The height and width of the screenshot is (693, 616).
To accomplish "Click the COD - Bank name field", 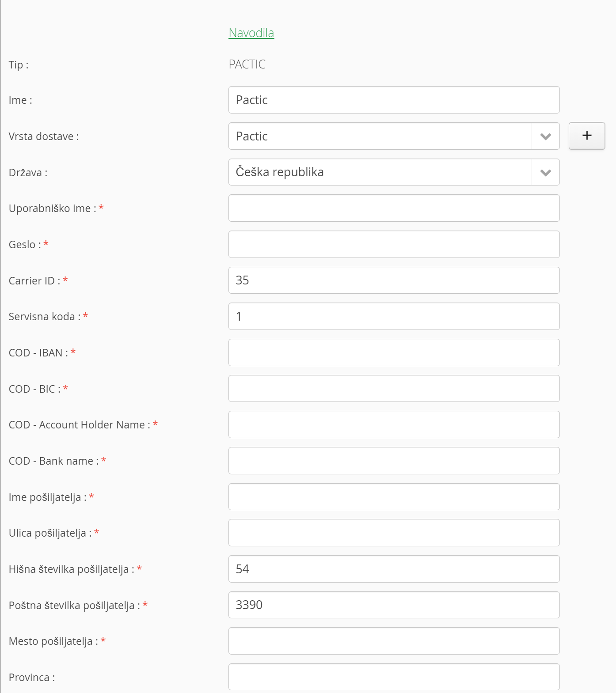I will [394, 461].
